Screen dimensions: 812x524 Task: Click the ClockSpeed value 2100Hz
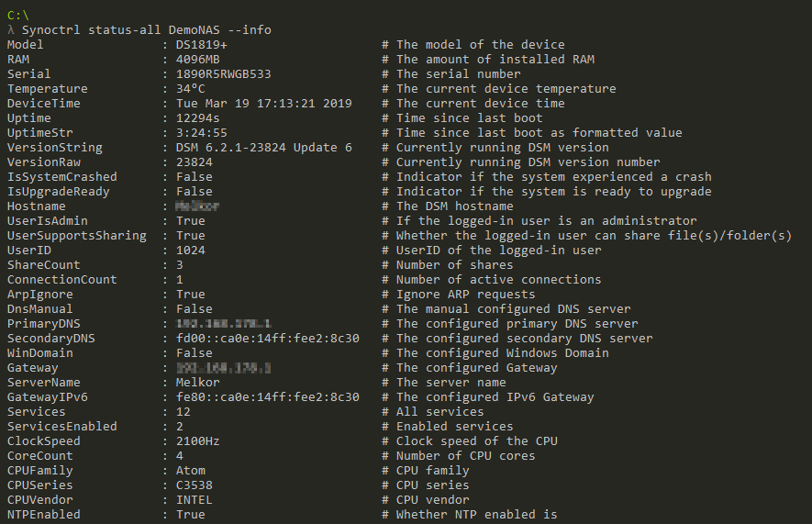click(197, 441)
